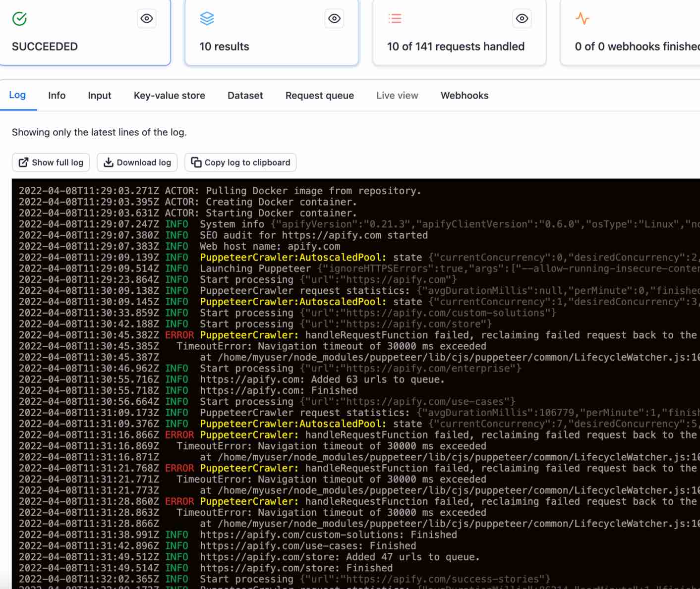The image size is (700, 589).
Task: Click the blue layers results icon
Action: [x=207, y=19]
